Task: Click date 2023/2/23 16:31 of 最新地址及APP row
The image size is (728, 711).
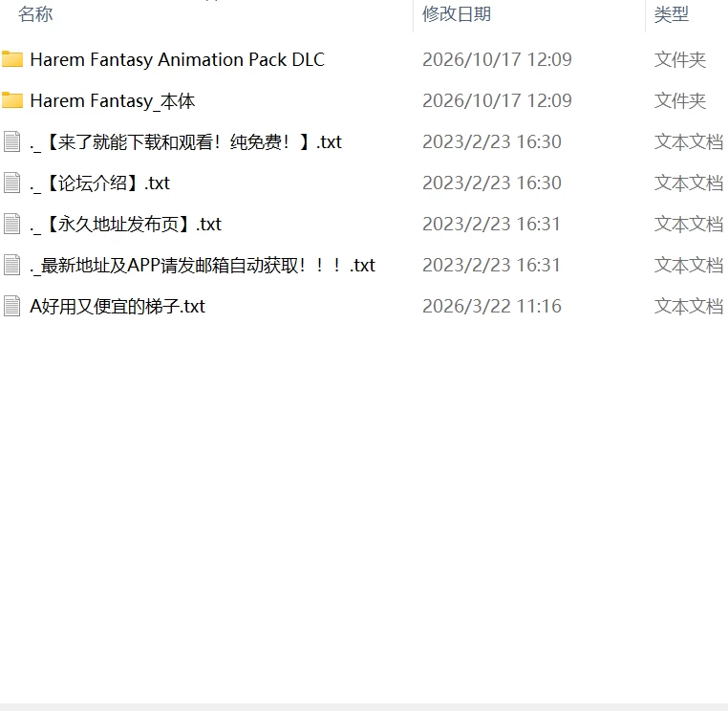Action: pyautogui.click(x=492, y=265)
